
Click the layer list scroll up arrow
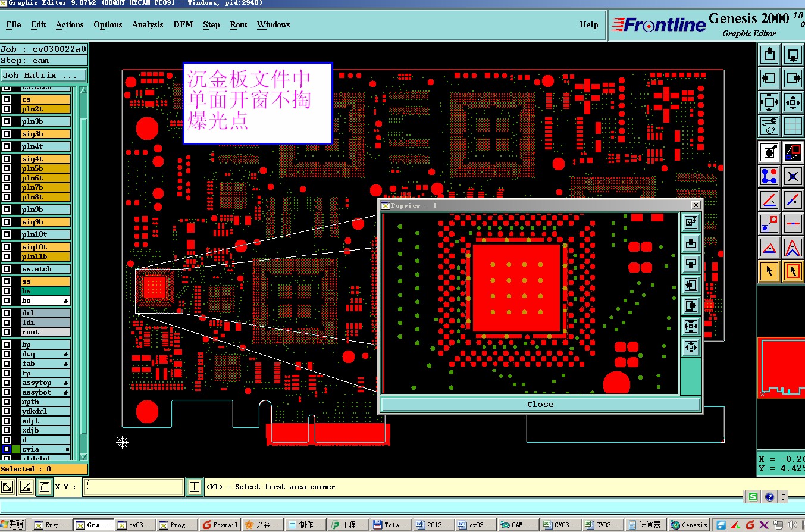pos(83,90)
